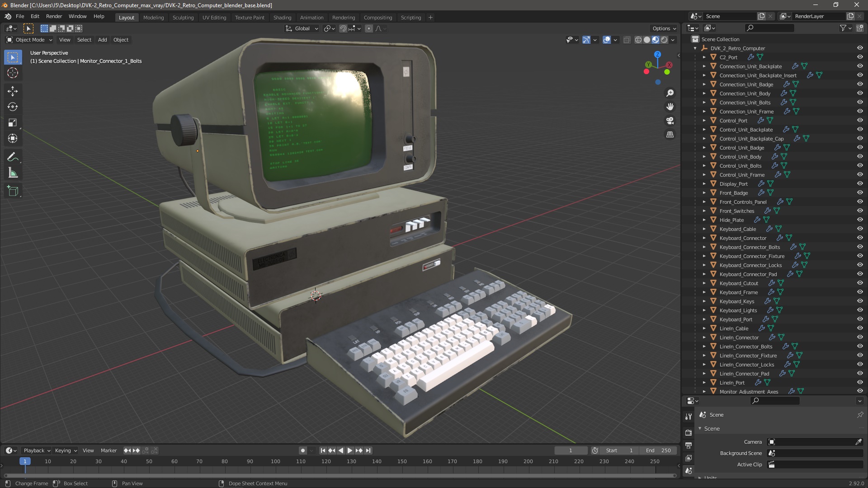This screenshot has height=488, width=868.
Task: Toggle snapping magnet
Action: point(343,28)
